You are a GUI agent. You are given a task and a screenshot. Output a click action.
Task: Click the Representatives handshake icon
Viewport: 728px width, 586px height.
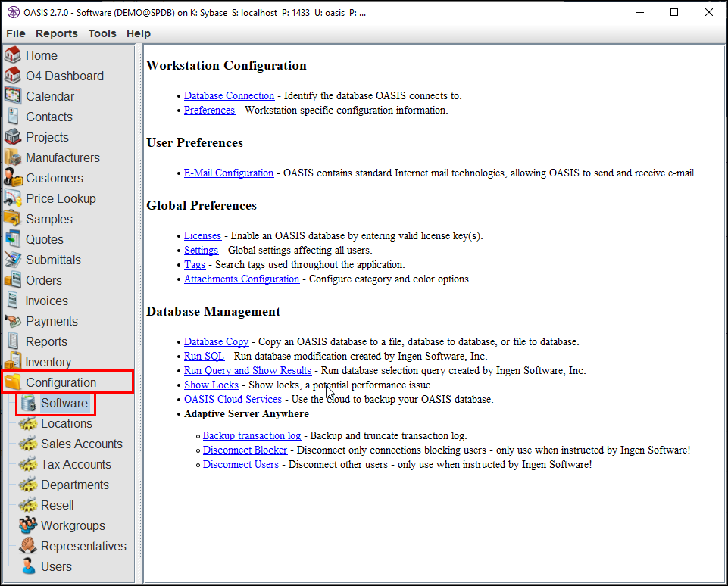[x=28, y=546]
